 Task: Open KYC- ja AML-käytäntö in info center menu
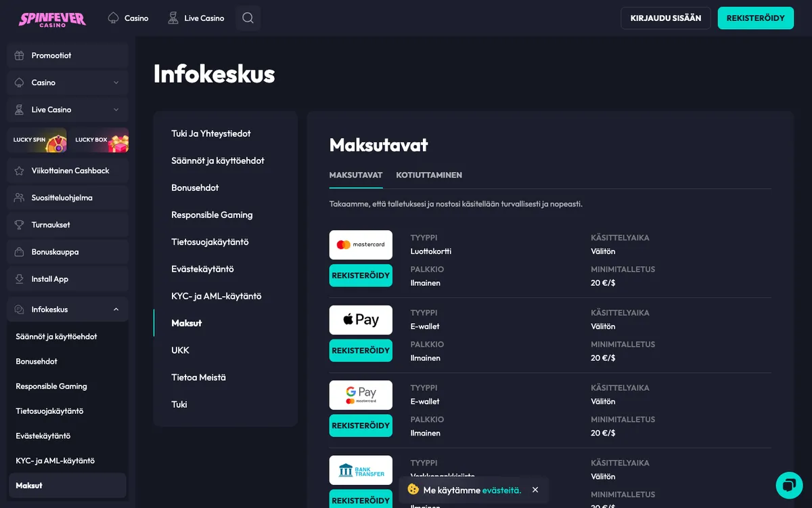[216, 296]
